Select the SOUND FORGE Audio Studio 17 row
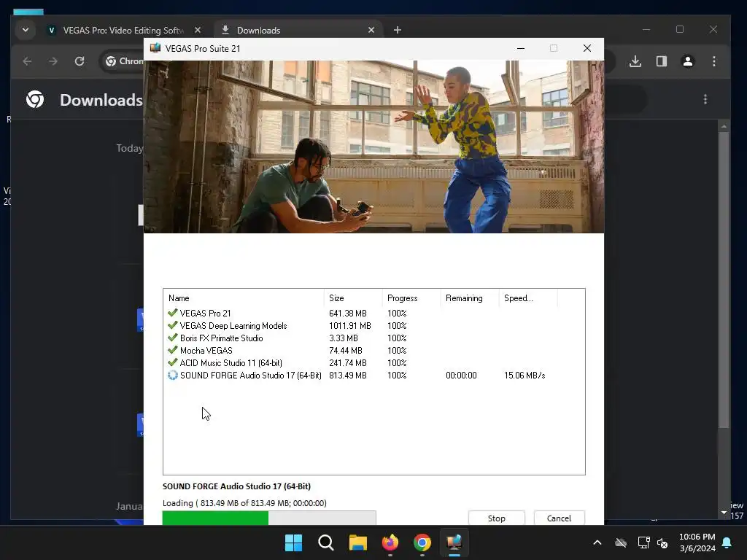 pyautogui.click(x=374, y=376)
